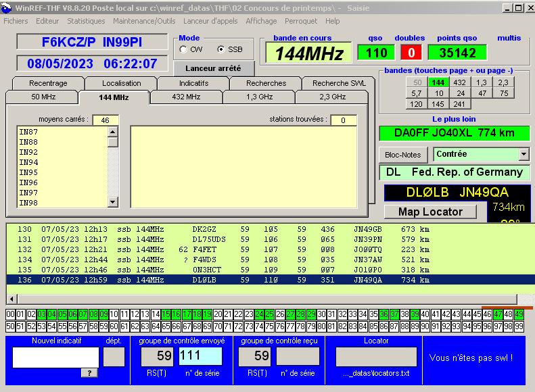This screenshot has height=392, width=535.
Task: Switch to the 1,3 GHz tab
Action: tap(259, 97)
